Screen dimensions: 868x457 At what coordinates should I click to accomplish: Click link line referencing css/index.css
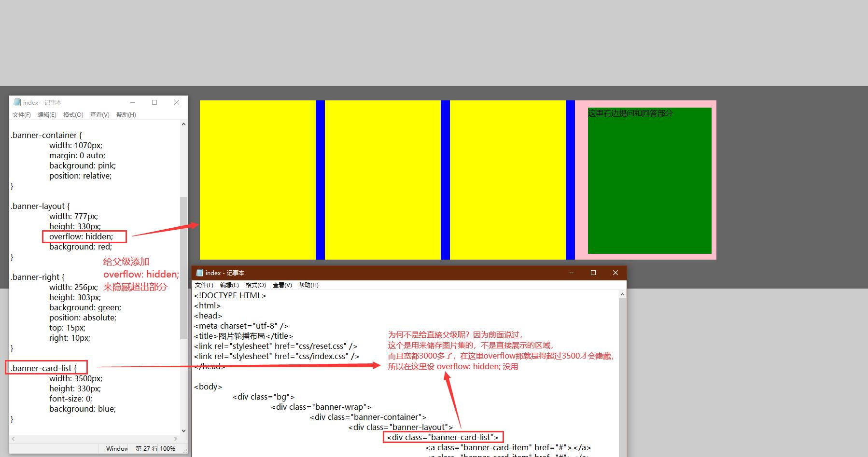(277, 356)
